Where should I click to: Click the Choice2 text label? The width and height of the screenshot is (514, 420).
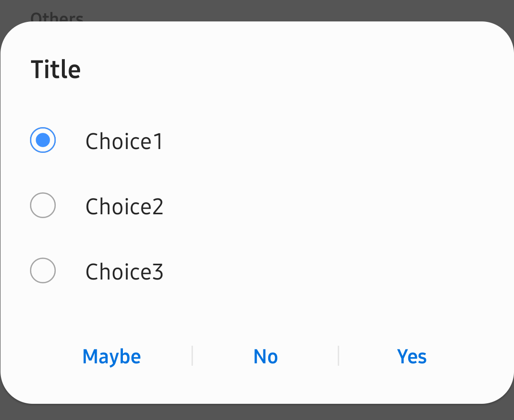(124, 207)
